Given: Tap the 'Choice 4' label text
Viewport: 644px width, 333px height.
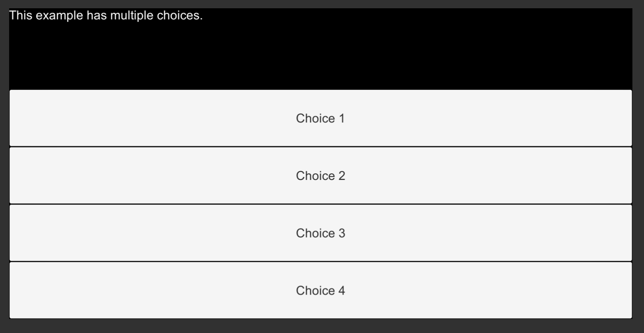Looking at the screenshot, I should pyautogui.click(x=320, y=291).
